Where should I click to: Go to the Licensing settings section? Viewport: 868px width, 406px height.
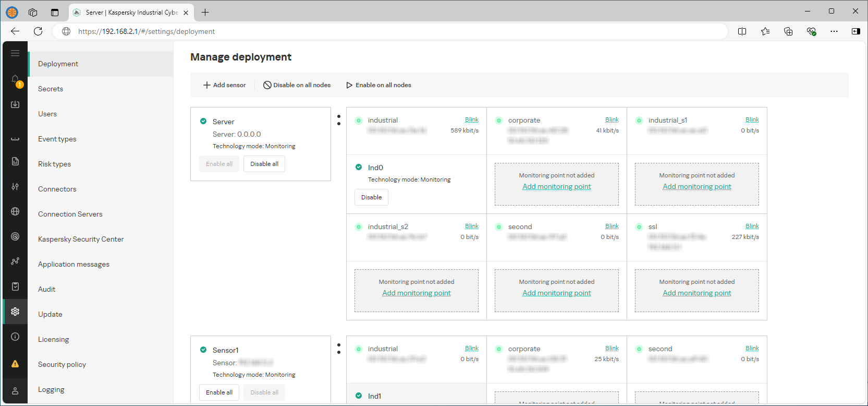point(53,339)
